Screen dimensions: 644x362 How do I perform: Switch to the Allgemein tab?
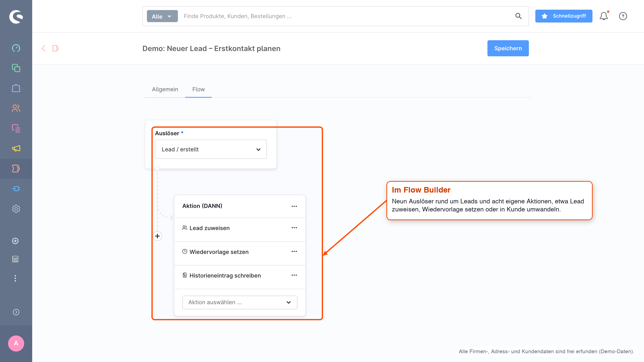click(x=165, y=89)
